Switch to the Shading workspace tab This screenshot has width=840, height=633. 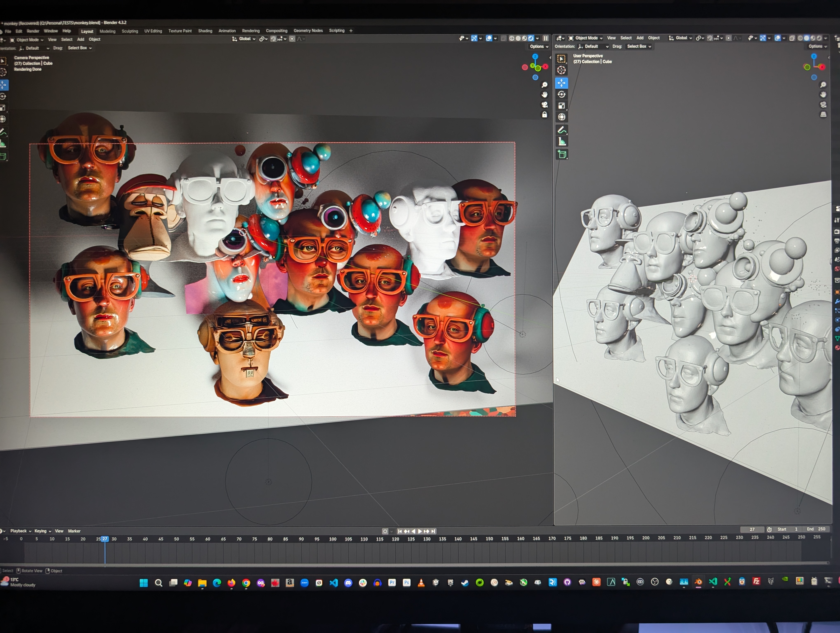click(205, 31)
